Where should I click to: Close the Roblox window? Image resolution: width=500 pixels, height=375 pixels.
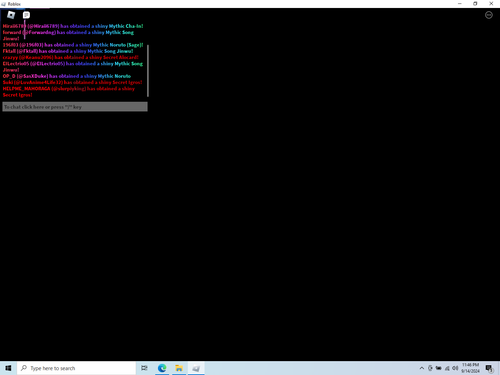coord(491,4)
